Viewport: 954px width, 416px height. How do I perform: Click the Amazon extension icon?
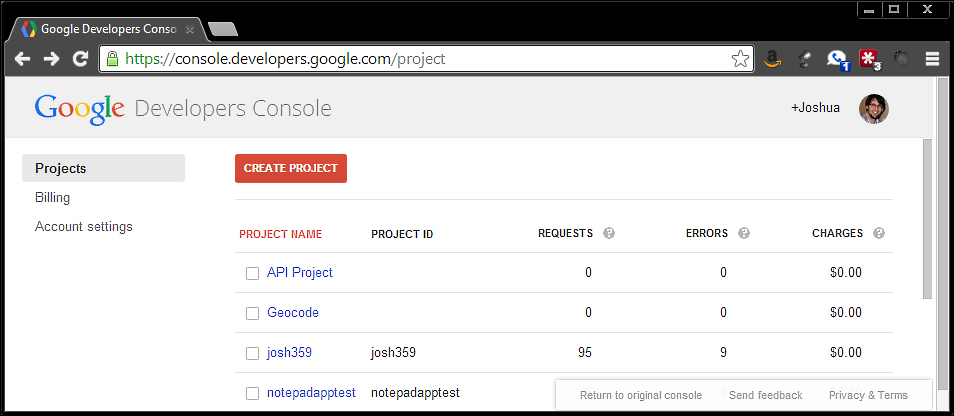pyautogui.click(x=772, y=59)
